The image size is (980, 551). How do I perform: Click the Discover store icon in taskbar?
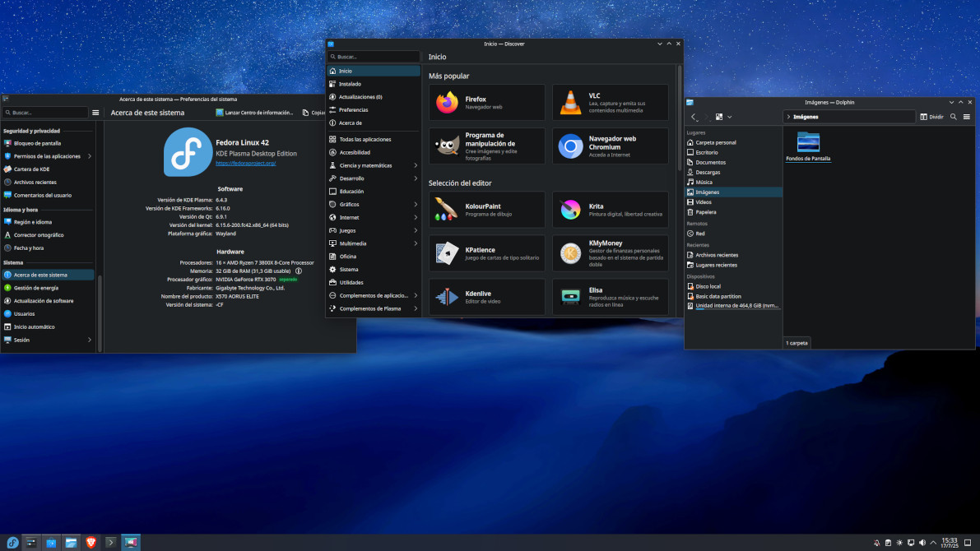tap(51, 542)
